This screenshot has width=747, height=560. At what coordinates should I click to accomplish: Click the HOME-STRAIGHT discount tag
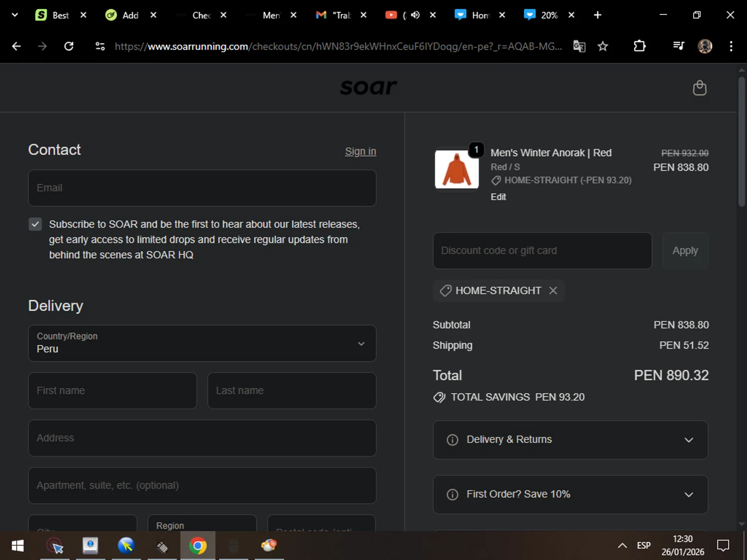[x=498, y=290]
